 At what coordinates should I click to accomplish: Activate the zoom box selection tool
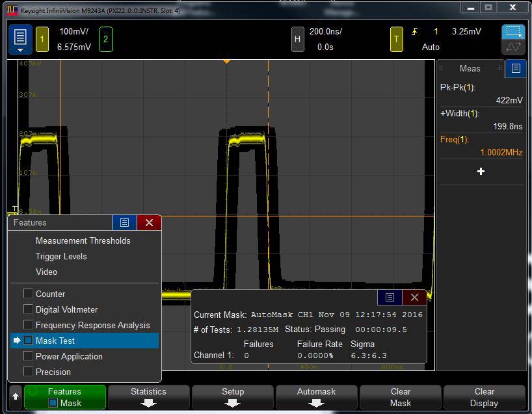pyautogui.click(x=512, y=32)
